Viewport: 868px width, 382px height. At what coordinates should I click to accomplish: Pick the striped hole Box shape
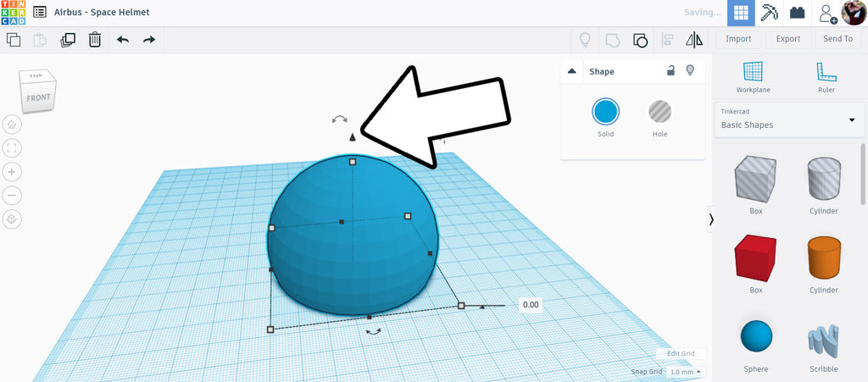tap(755, 179)
